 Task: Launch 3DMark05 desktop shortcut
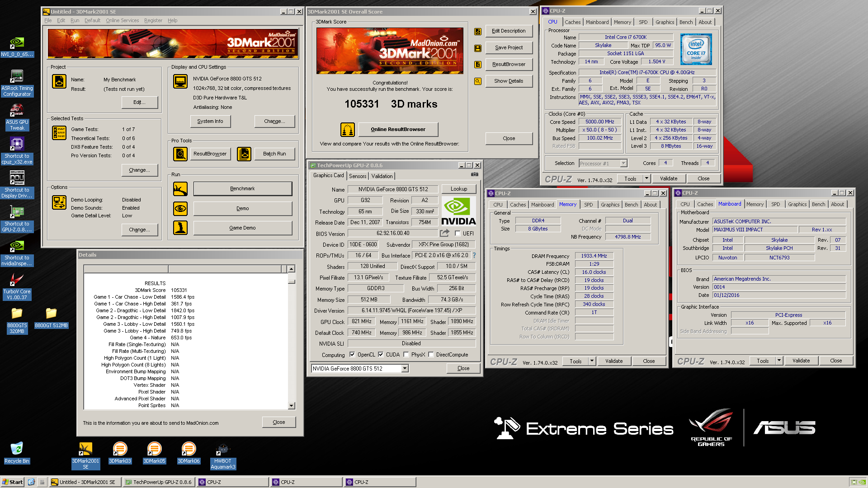[x=154, y=453]
